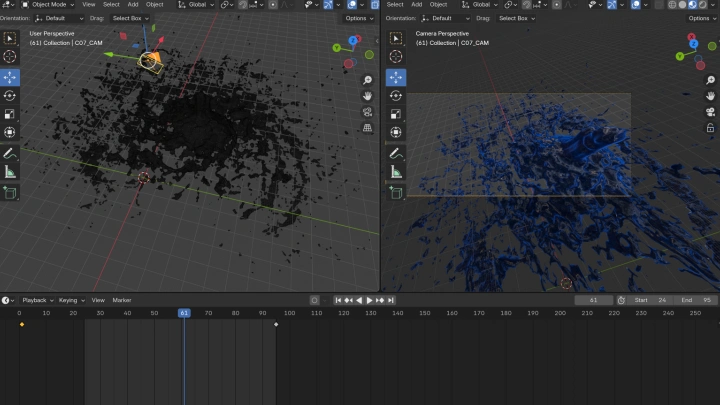Toggle show overlays in camera viewport header
Viewport: 720px width, 405px height.
point(636,5)
